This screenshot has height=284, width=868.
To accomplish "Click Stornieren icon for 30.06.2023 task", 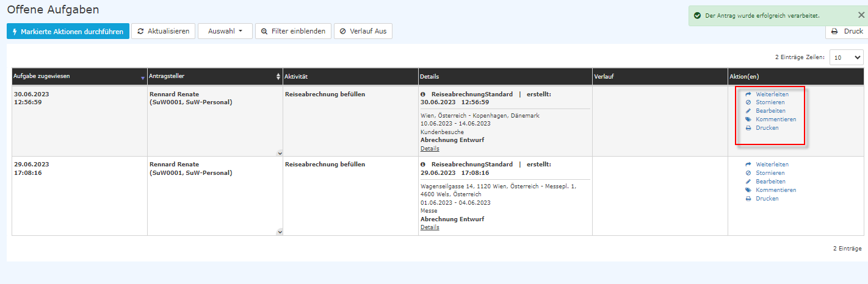I will point(748,103).
